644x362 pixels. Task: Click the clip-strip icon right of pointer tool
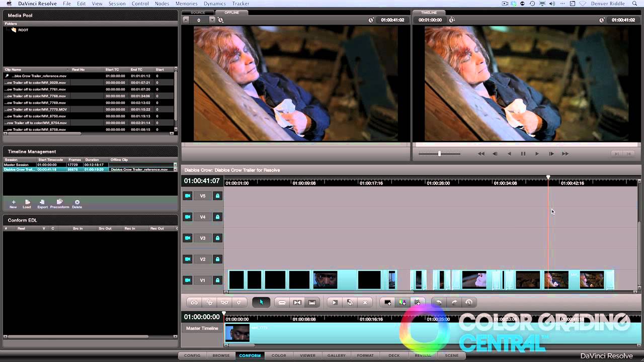point(282,302)
